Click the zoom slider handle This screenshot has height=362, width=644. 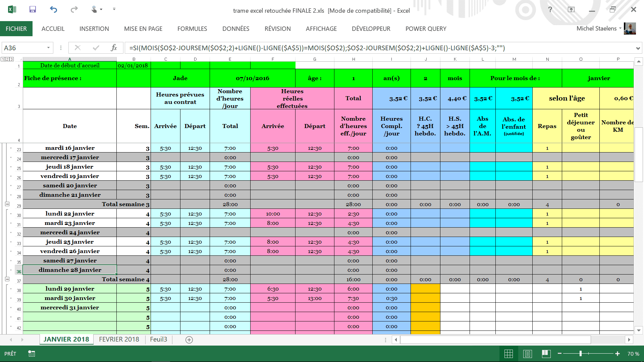click(x=580, y=354)
